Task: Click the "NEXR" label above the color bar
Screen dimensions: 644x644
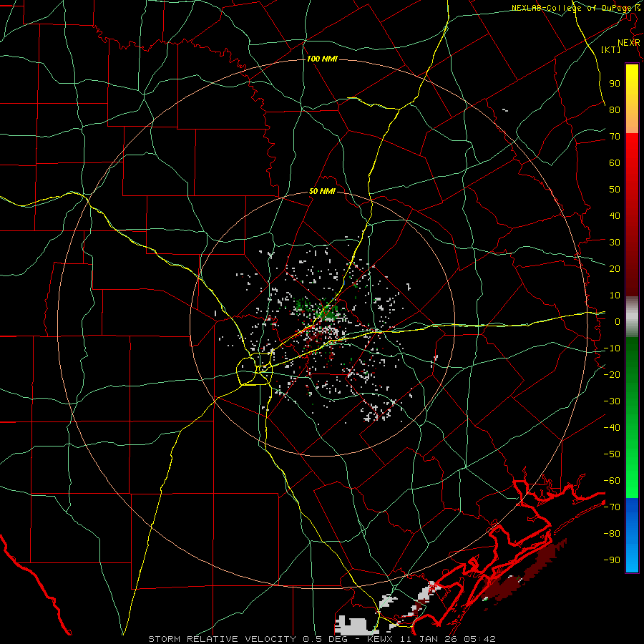Action: 629,43
